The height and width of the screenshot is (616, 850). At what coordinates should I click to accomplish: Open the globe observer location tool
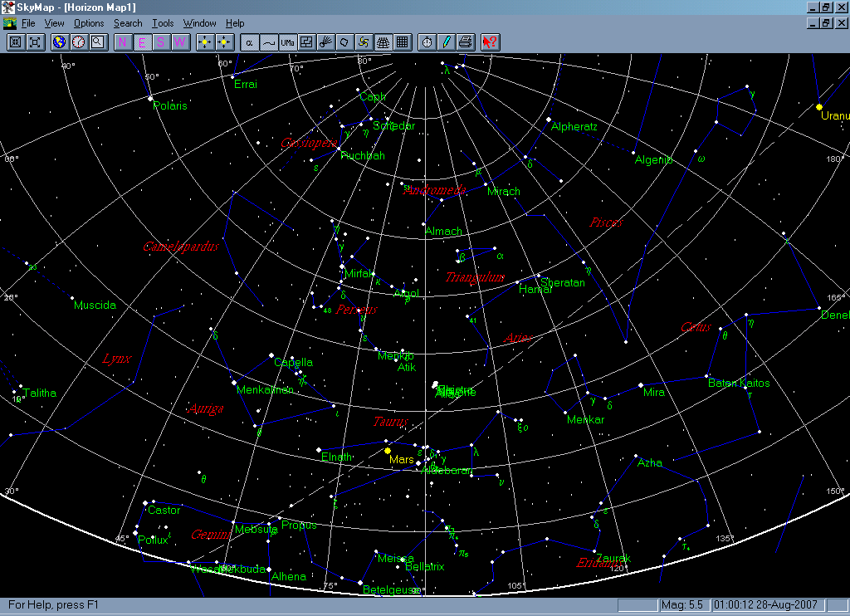point(59,42)
